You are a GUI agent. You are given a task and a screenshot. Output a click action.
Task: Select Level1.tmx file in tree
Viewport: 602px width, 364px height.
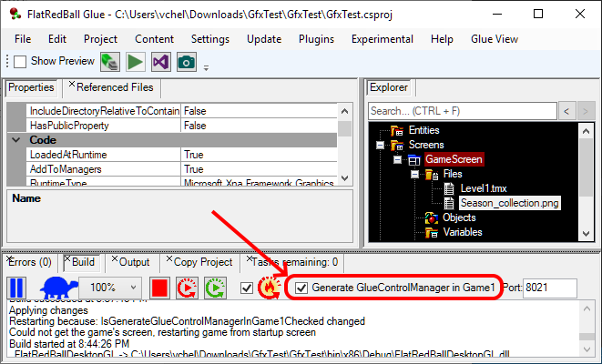click(484, 188)
